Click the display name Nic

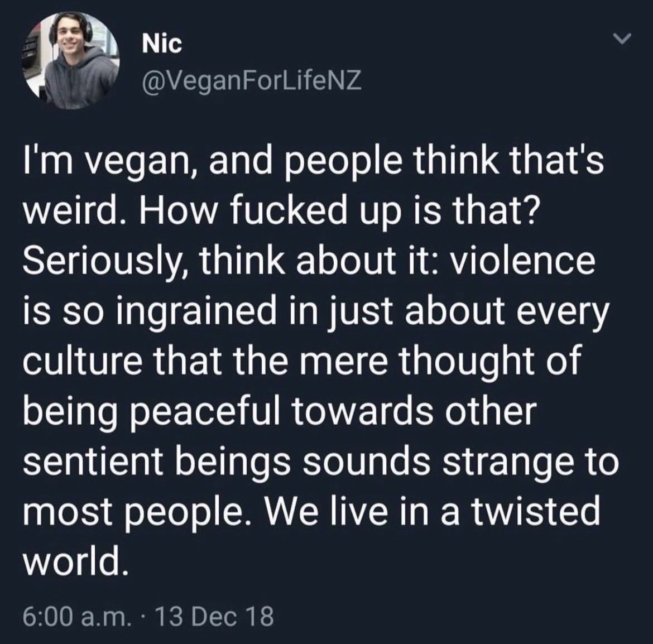point(162,44)
